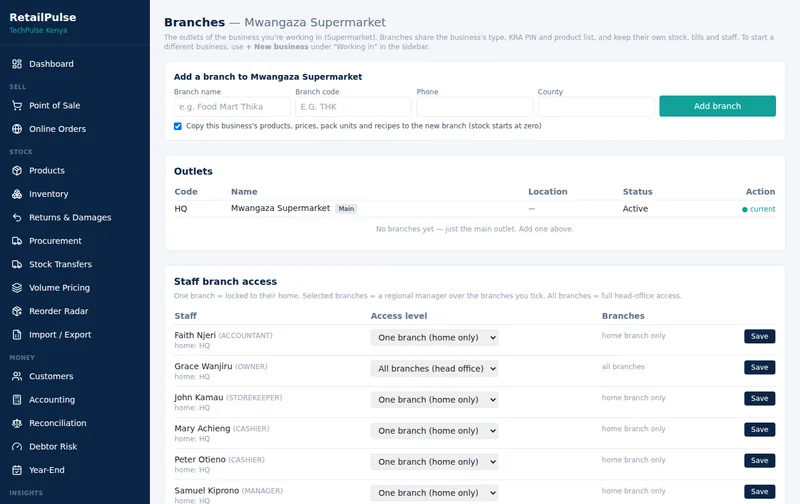800x504 pixels.
Task: Click the Procurement truck icon
Action: point(17,241)
